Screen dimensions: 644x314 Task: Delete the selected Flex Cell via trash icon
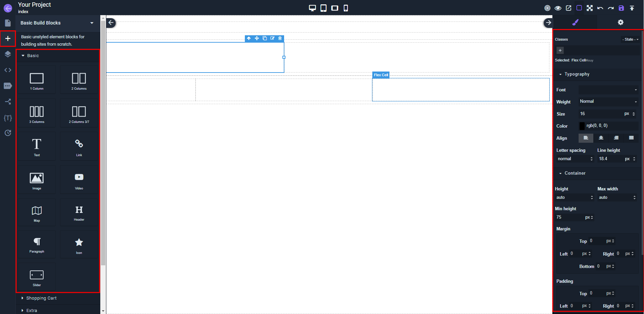click(280, 38)
